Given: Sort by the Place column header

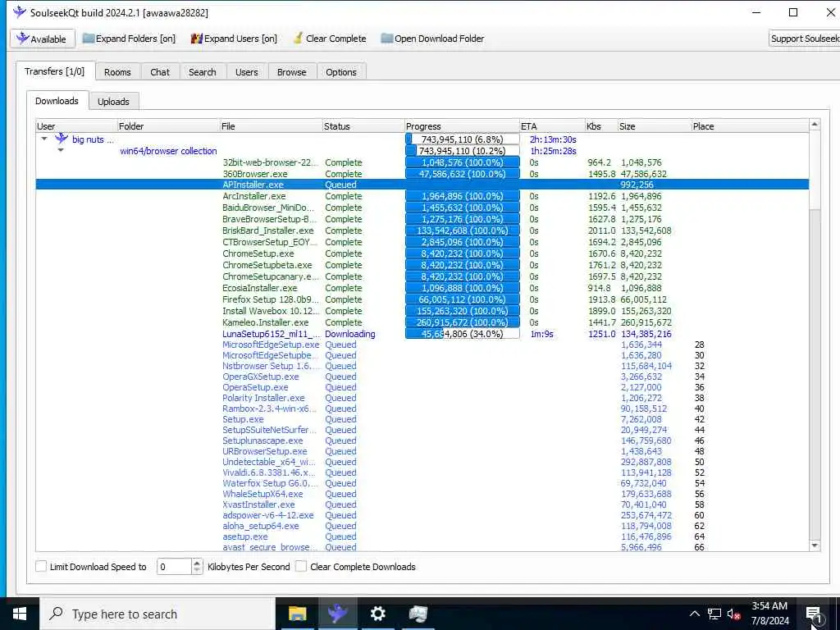Looking at the screenshot, I should click(750, 126).
